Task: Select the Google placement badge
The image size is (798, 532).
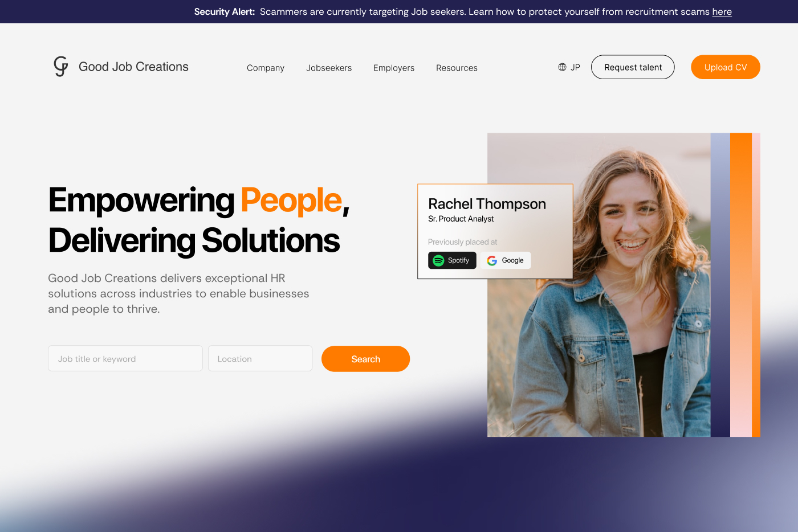Action: tap(506, 260)
